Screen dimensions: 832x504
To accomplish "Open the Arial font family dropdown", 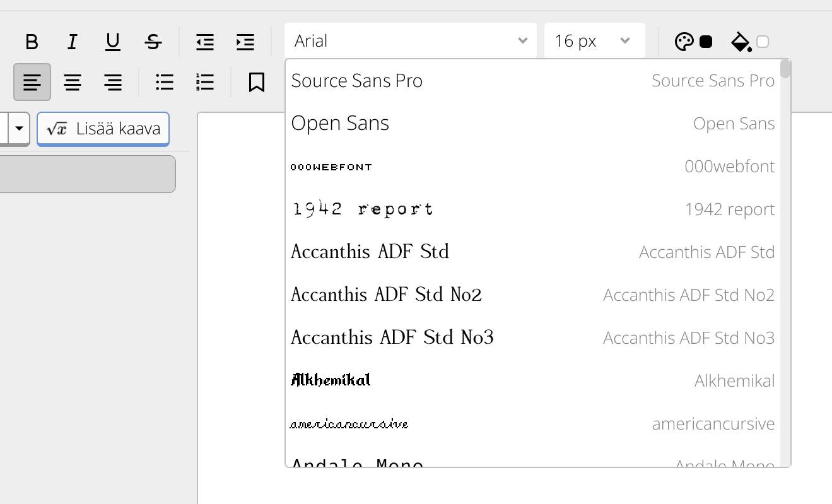I will 411,41.
